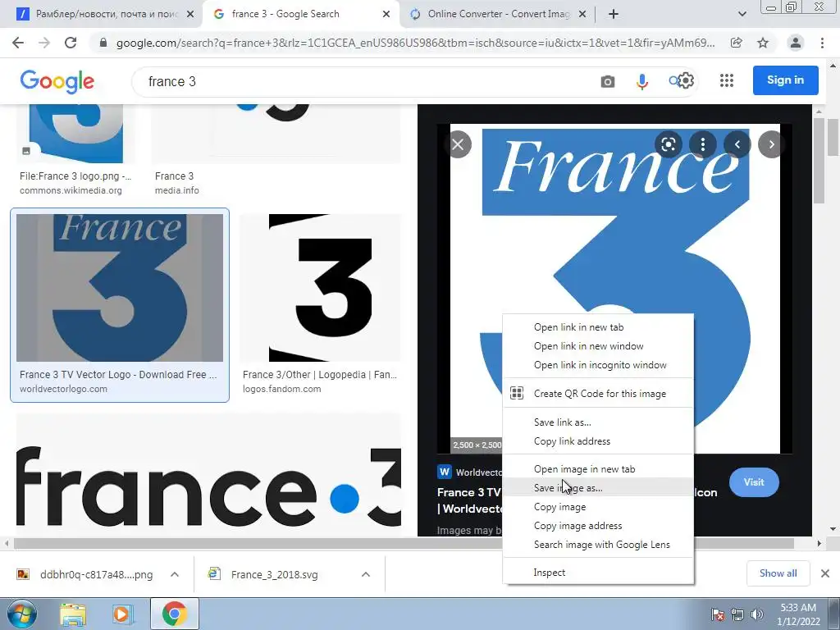Image resolution: width=840 pixels, height=630 pixels.
Task: Close the Rambler tab
Action: coord(190,14)
